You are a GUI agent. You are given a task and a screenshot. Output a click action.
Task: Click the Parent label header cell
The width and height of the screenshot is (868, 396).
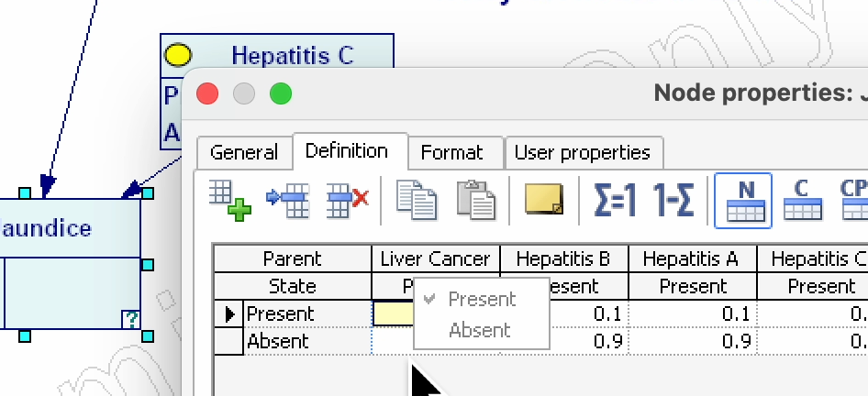(293, 258)
